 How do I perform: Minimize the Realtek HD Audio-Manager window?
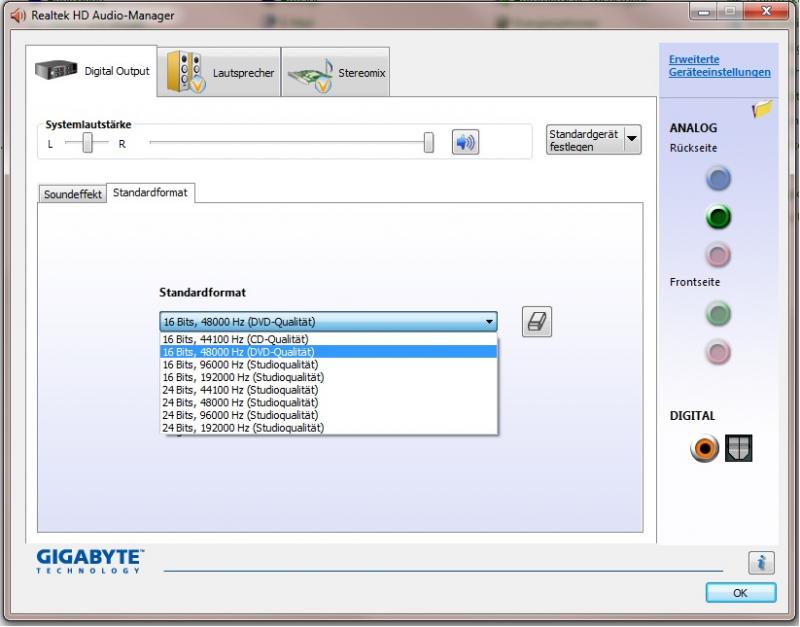click(x=704, y=11)
